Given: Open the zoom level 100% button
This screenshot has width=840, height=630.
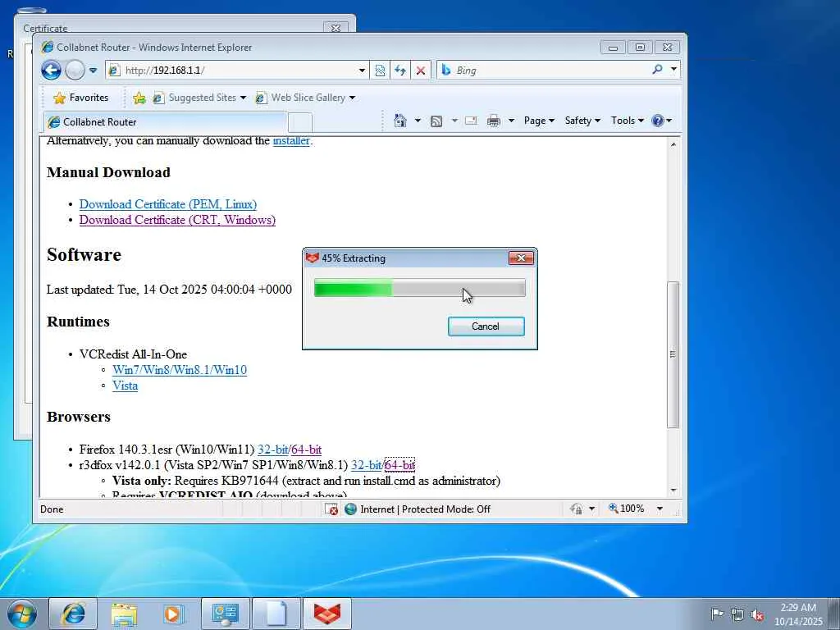Looking at the screenshot, I should [x=626, y=509].
